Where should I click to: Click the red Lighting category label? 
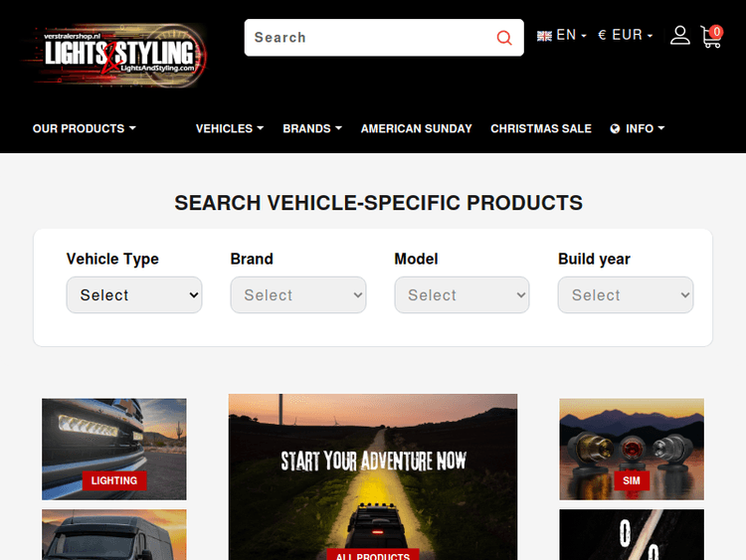[114, 480]
